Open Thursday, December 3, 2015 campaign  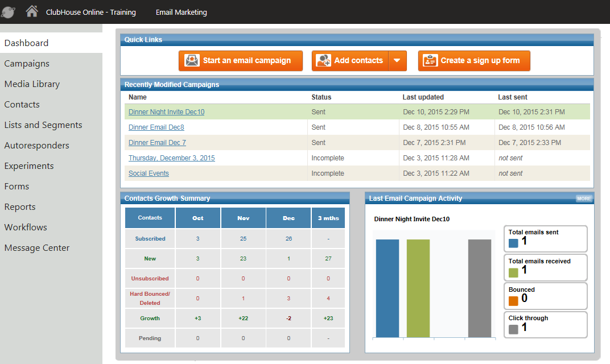click(x=171, y=158)
